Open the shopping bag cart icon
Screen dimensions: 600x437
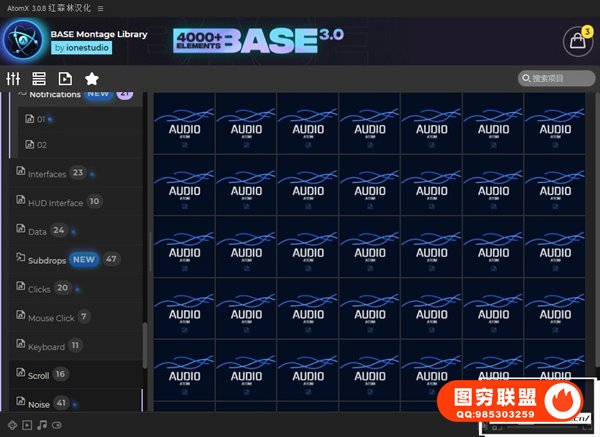coord(577,41)
